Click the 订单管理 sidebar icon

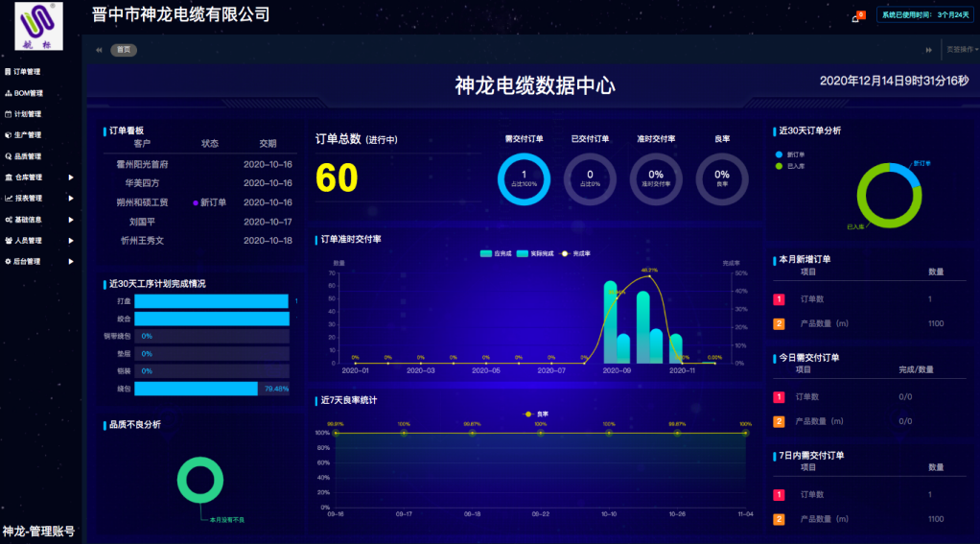click(8, 72)
